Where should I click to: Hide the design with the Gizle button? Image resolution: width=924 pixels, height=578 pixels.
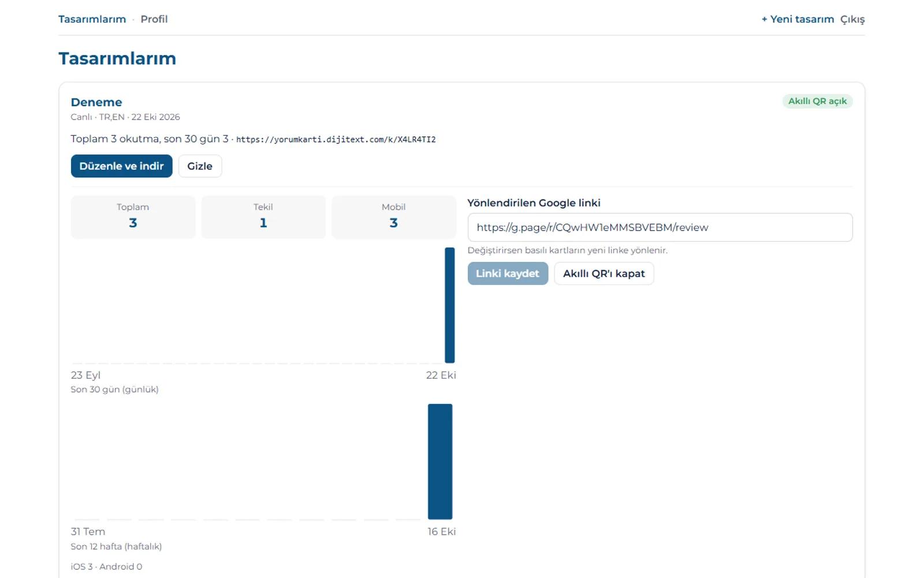pos(200,166)
